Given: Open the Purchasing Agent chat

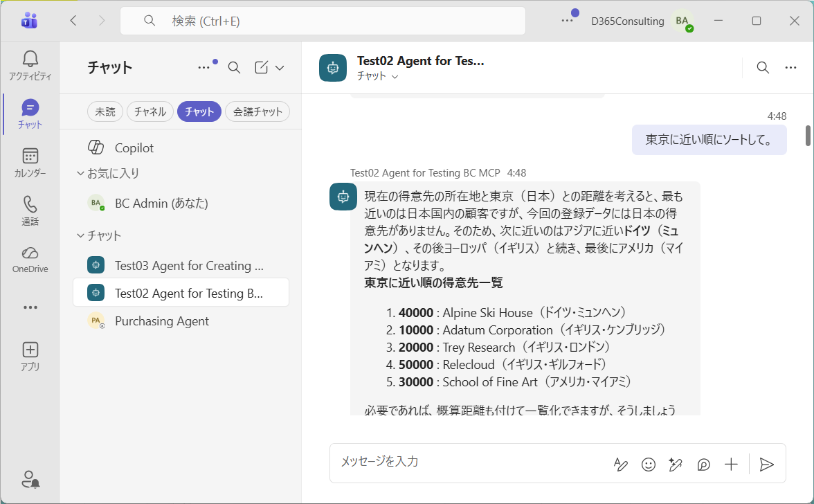Looking at the screenshot, I should (x=181, y=321).
